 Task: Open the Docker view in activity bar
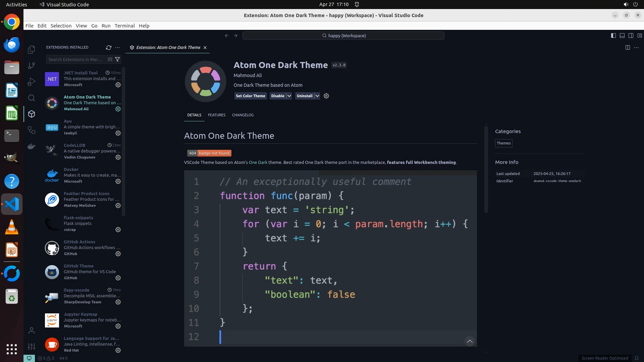32,146
